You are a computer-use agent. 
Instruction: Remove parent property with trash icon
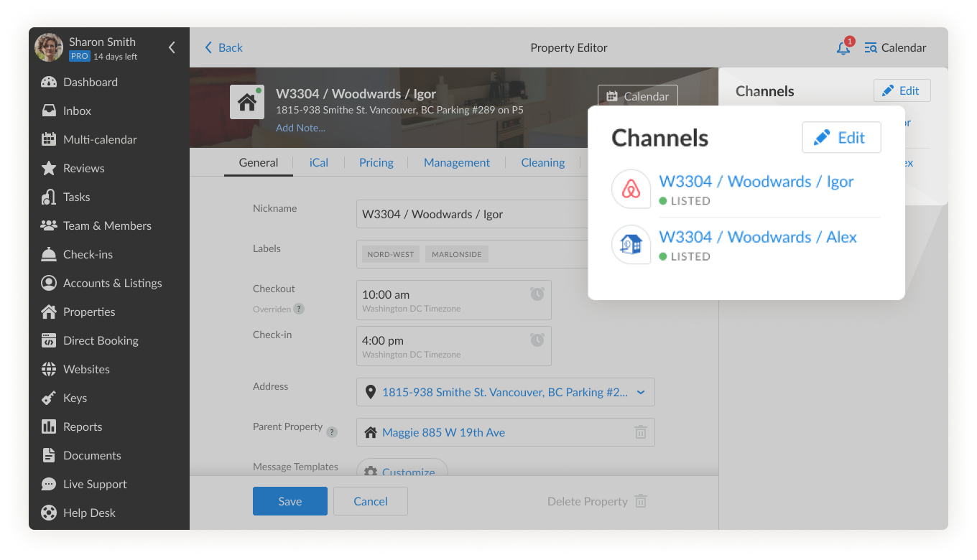(641, 432)
